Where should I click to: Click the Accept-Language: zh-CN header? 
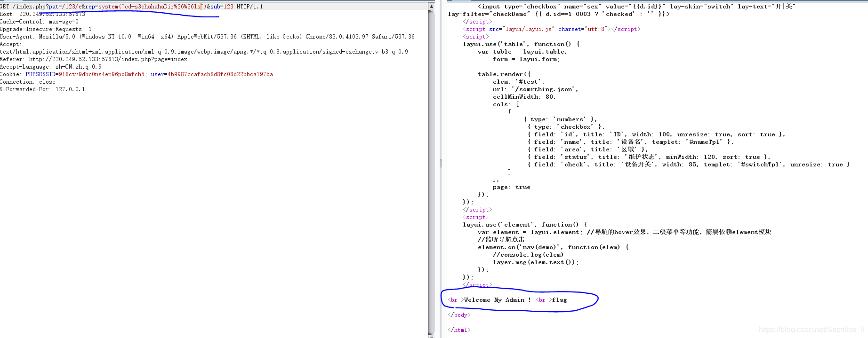click(51, 67)
